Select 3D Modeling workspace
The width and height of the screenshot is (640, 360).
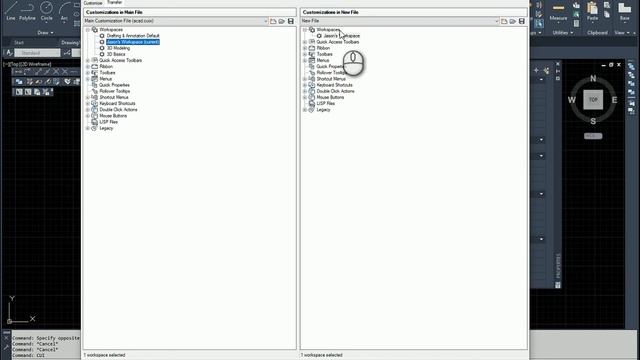tap(118, 48)
